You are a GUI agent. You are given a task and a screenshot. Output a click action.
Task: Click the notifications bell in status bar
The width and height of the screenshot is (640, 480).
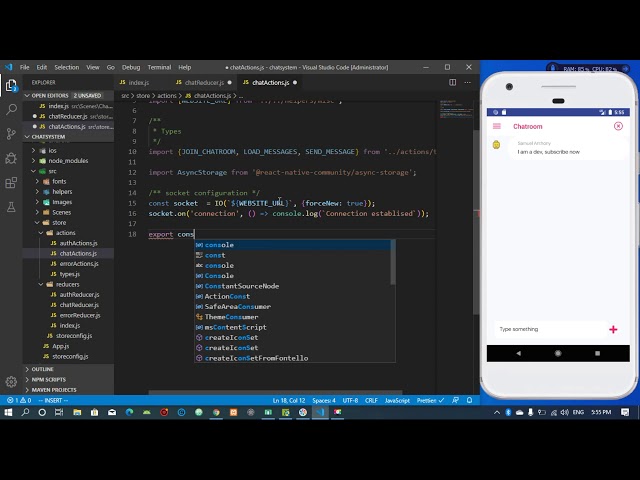tap(470, 400)
